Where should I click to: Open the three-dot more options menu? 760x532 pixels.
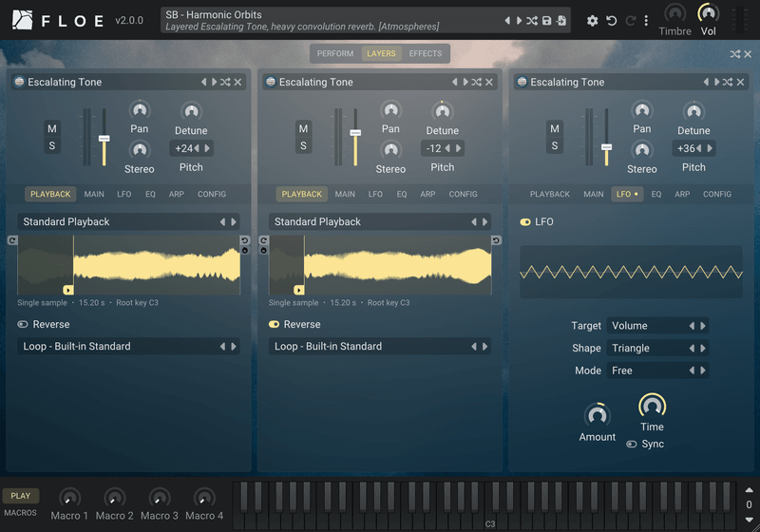point(646,21)
